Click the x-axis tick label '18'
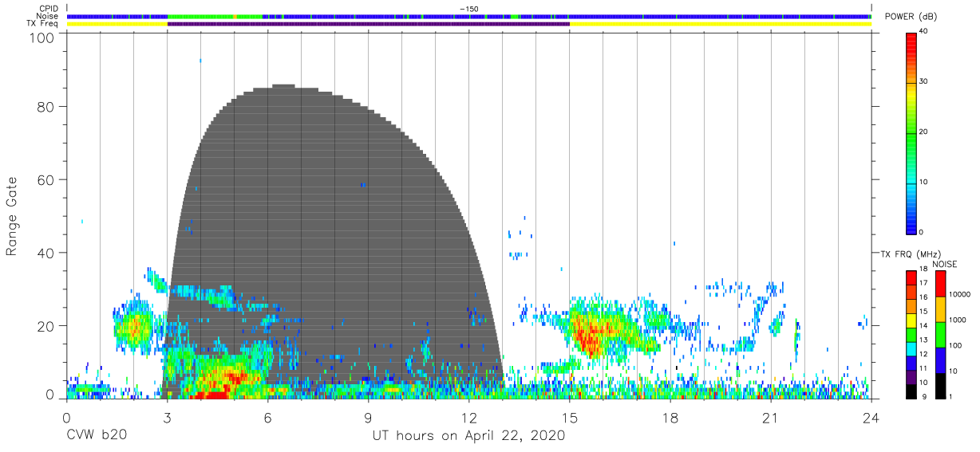The width and height of the screenshot is (980, 452). 670,418
